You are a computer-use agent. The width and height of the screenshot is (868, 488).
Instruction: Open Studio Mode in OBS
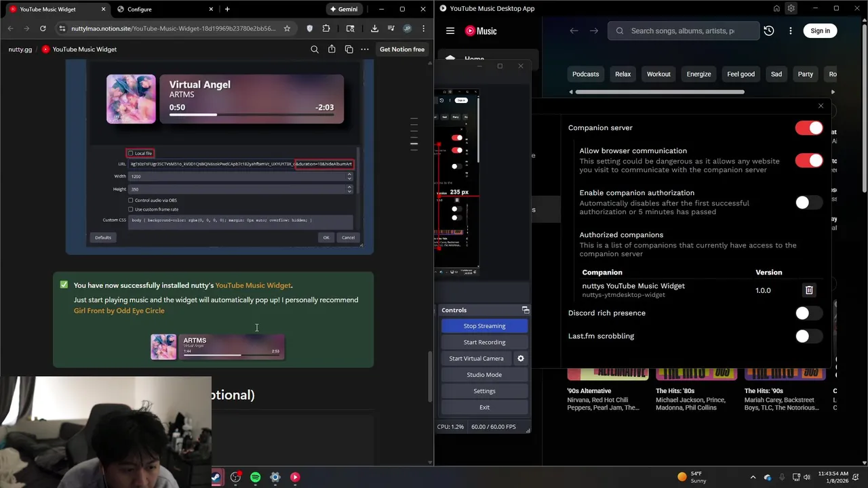click(484, 375)
